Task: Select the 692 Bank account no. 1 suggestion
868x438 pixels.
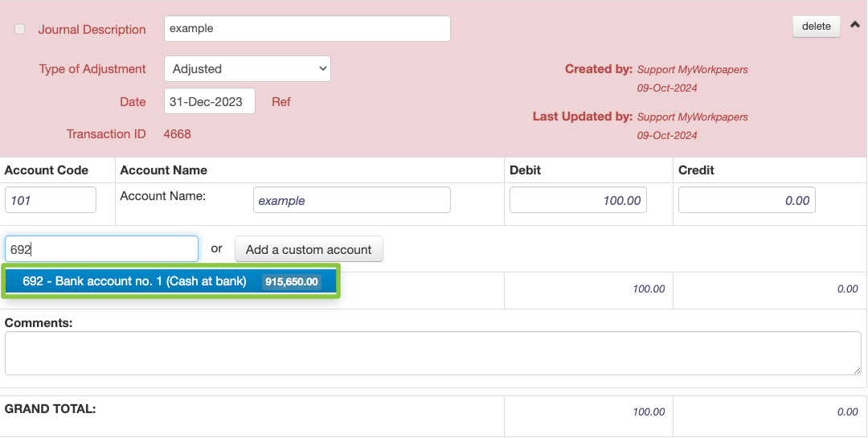Action: pos(171,281)
